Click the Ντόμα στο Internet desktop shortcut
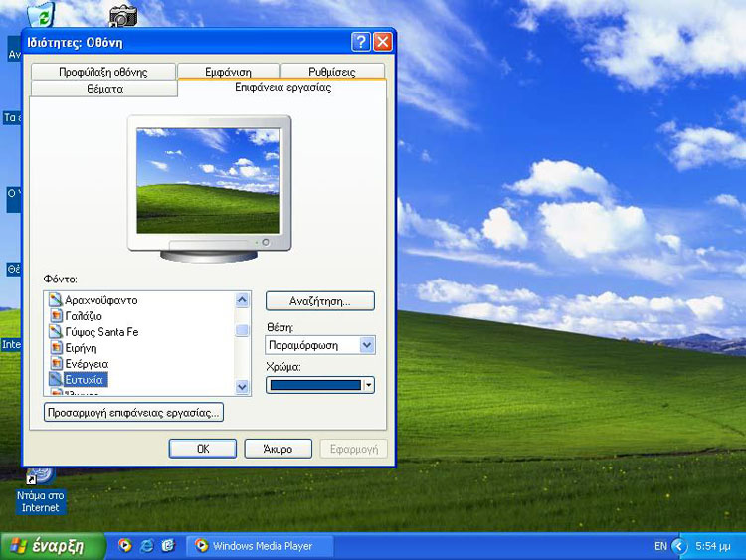The image size is (746, 560). point(40,492)
